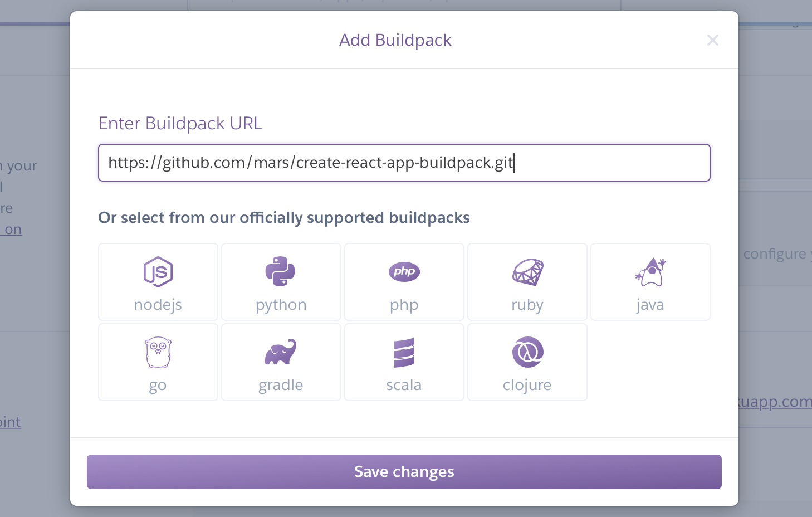Viewport: 812px width, 517px height.
Task: Pick the php buildpack icon
Action: point(404,282)
